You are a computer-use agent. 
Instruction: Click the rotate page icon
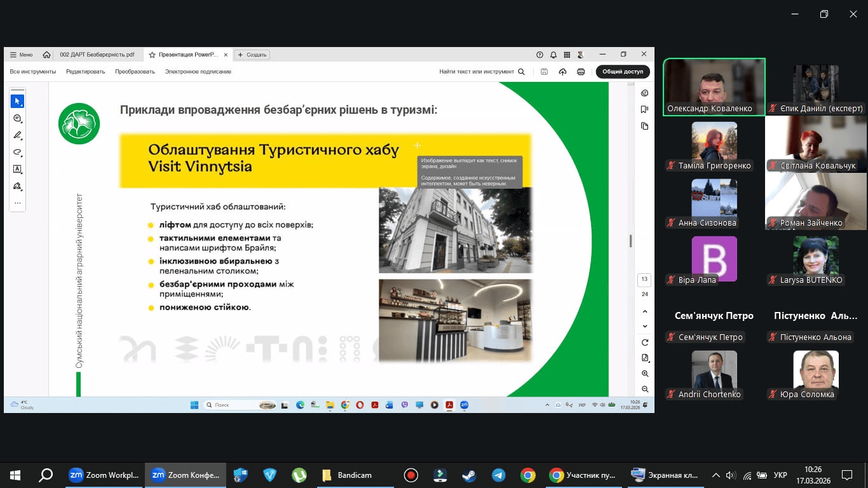point(645,342)
